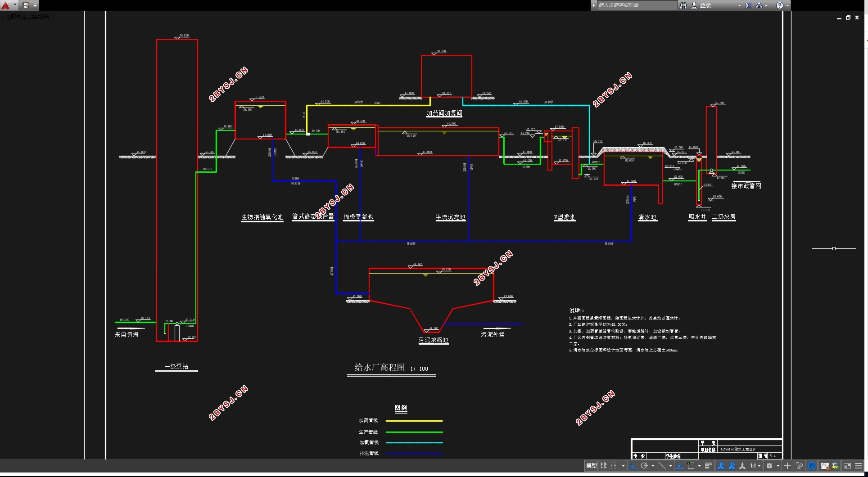This screenshot has width=868, height=477.
Task: Toggle 2D object snap square icon
Action: [691, 466]
